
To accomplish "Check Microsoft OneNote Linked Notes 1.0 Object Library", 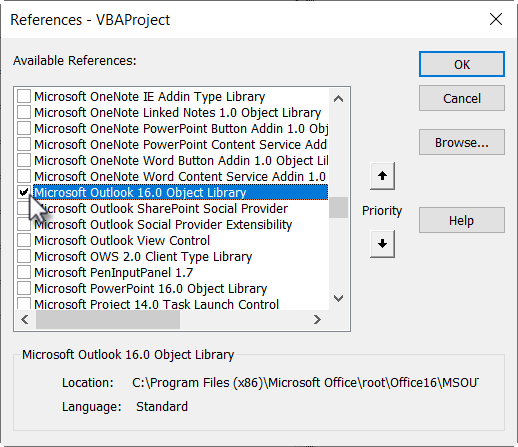I will [x=24, y=112].
